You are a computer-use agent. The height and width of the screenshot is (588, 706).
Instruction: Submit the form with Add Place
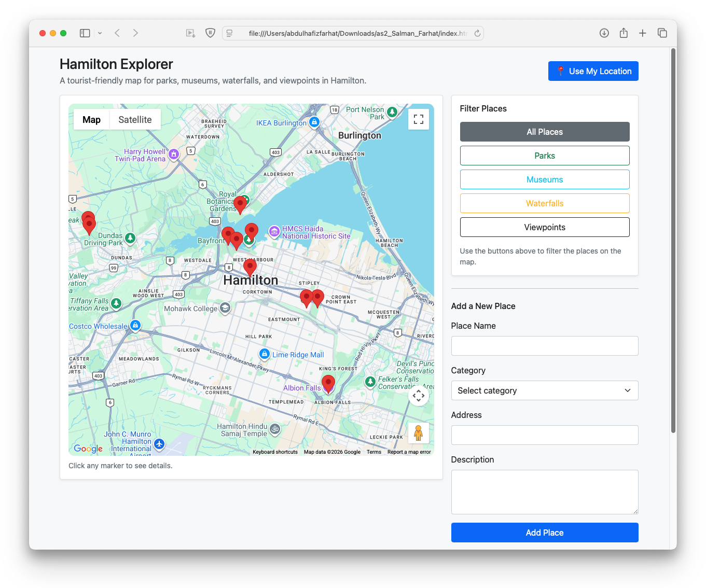[x=544, y=532]
